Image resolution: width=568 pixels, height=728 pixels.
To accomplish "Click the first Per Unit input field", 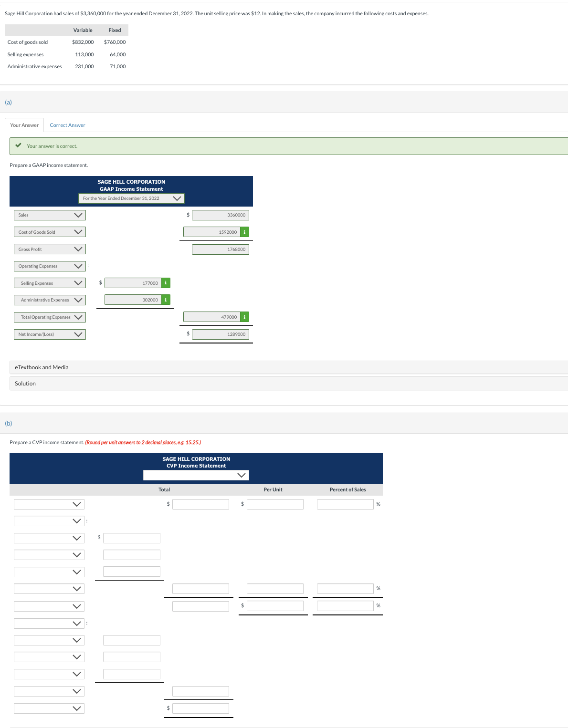I will point(275,504).
